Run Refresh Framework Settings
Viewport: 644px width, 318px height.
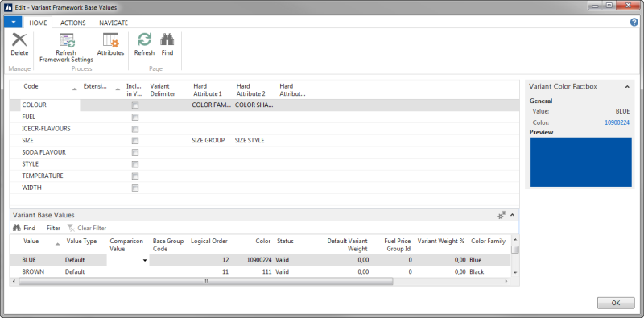[x=66, y=47]
